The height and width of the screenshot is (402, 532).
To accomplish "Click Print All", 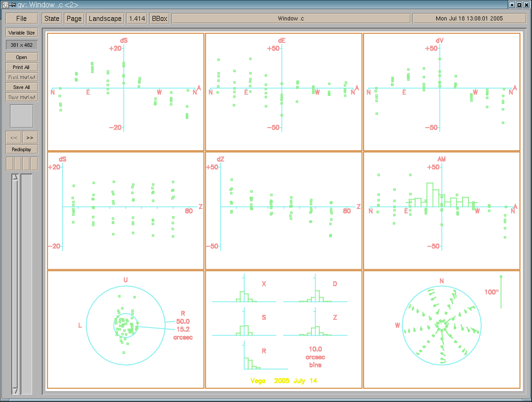I will coord(22,67).
